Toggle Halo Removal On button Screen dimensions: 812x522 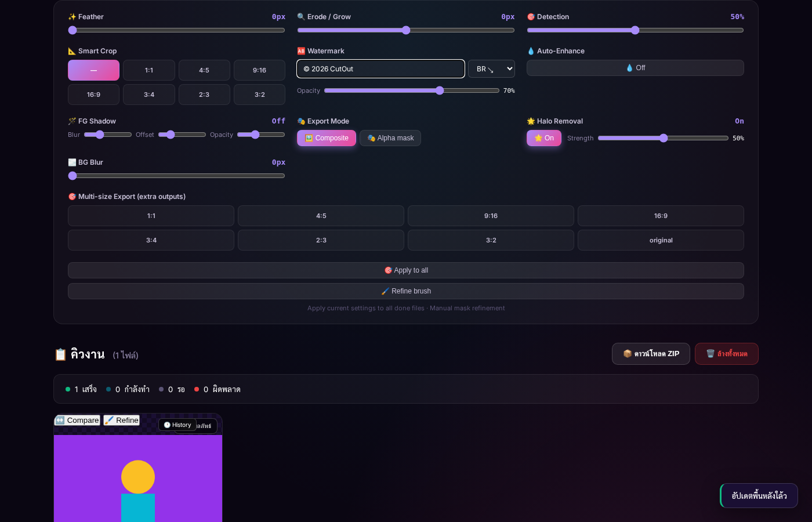point(544,138)
